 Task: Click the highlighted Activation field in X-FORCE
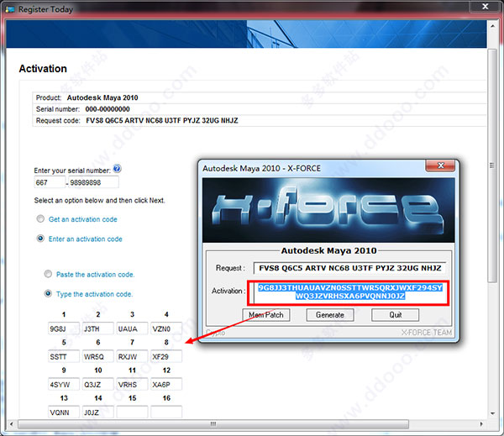click(349, 292)
